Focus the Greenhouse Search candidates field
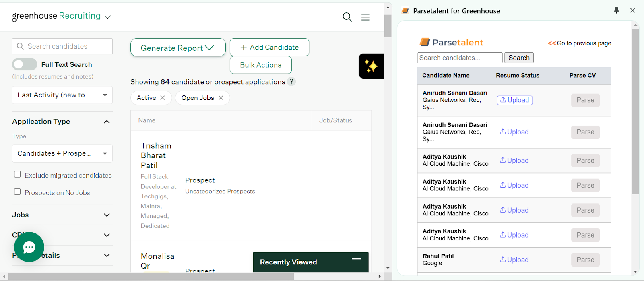The width and height of the screenshot is (644, 281). pyautogui.click(x=62, y=46)
